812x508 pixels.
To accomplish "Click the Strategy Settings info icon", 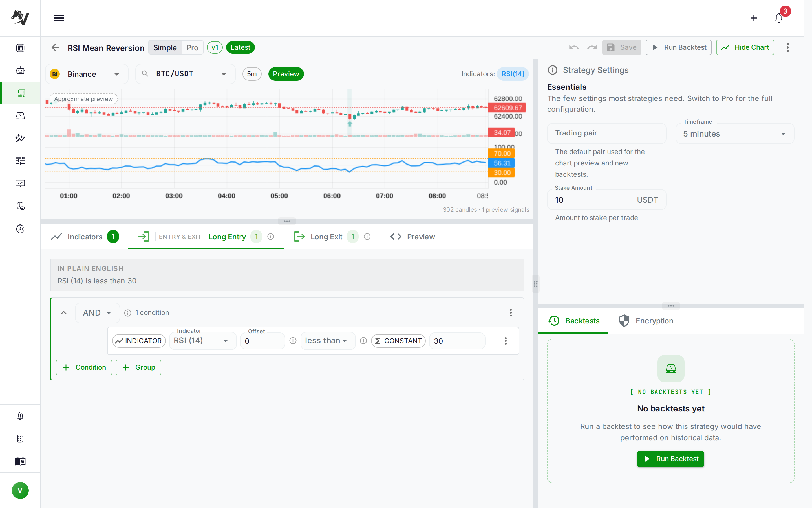I will tap(552, 70).
